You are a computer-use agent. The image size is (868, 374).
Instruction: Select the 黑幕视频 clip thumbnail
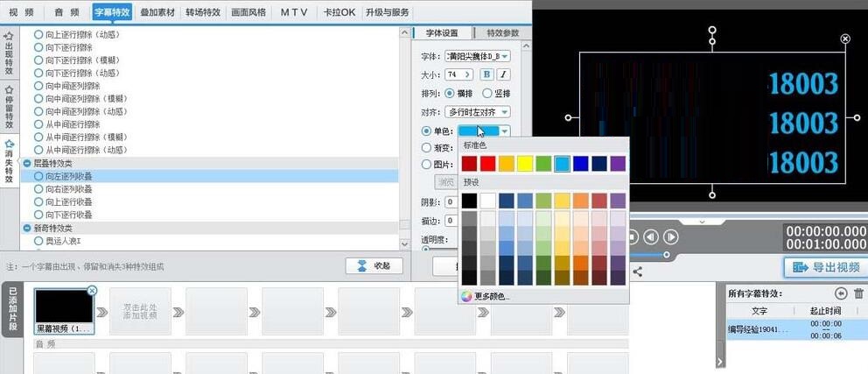63,305
